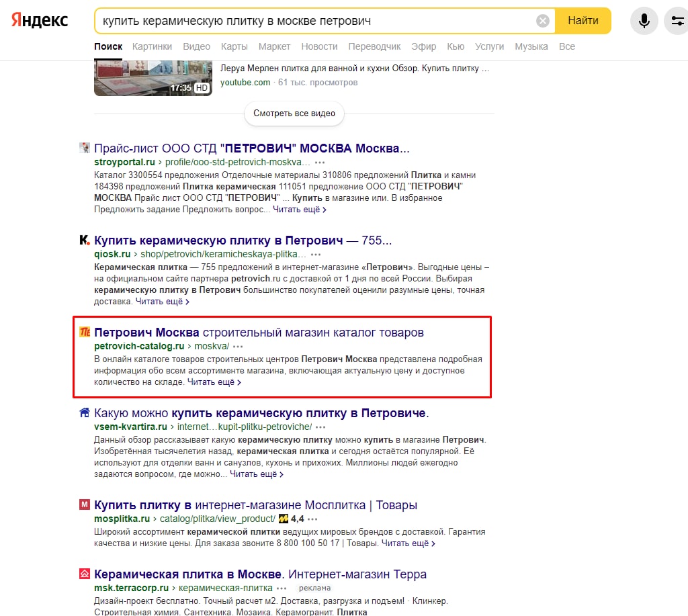Click stroyportal profile/ooo-std-petrovich-moskva path
688x616 pixels.
coord(237,163)
